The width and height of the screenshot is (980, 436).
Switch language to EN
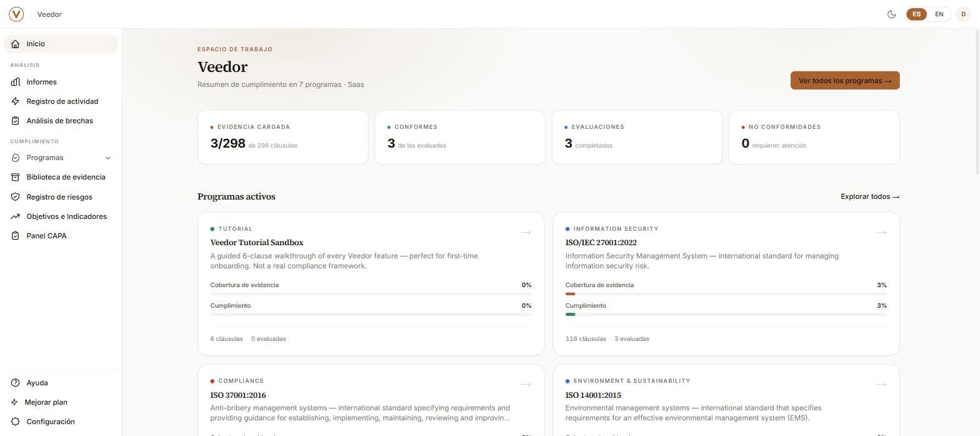pos(939,14)
